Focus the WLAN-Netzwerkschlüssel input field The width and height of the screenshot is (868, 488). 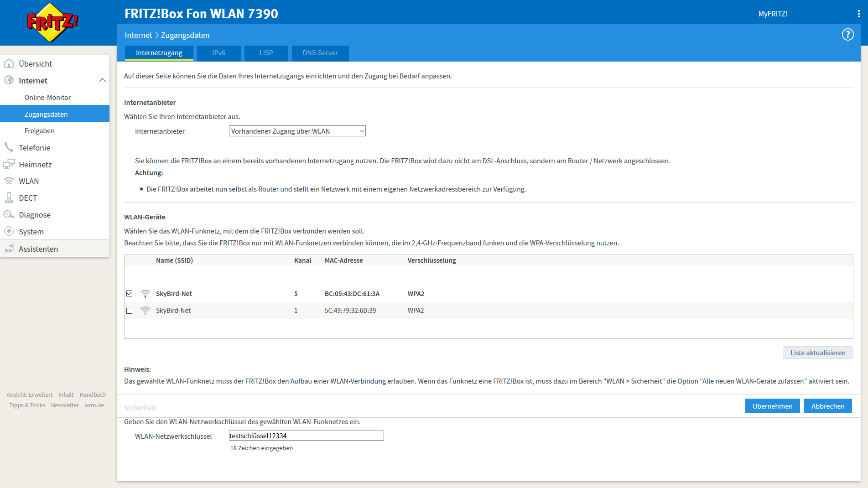click(x=306, y=436)
